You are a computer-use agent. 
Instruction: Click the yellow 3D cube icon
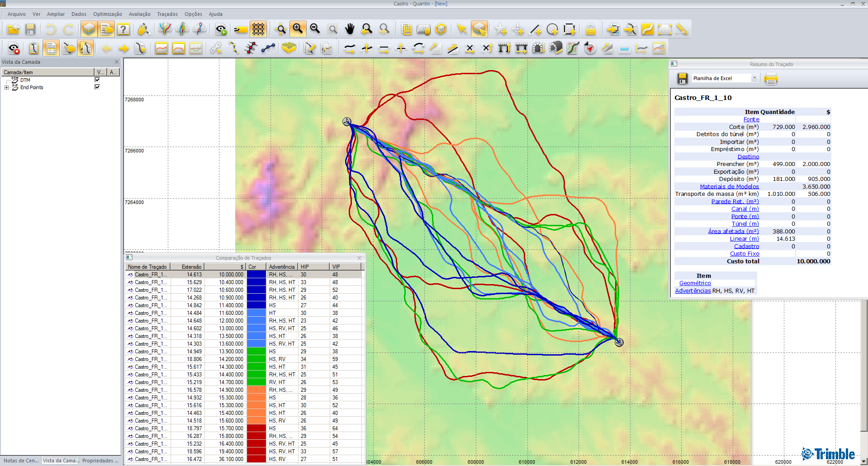click(x=441, y=29)
